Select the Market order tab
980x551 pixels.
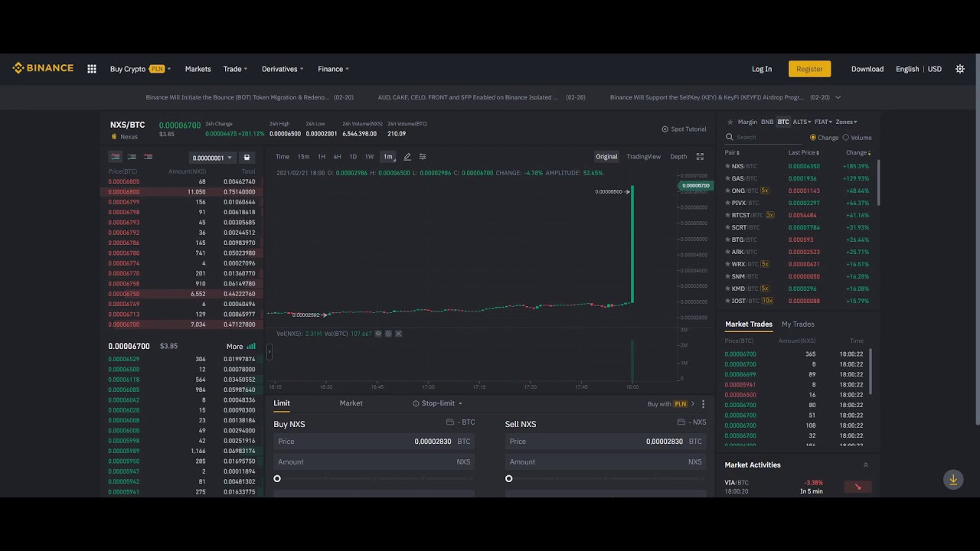click(x=351, y=403)
